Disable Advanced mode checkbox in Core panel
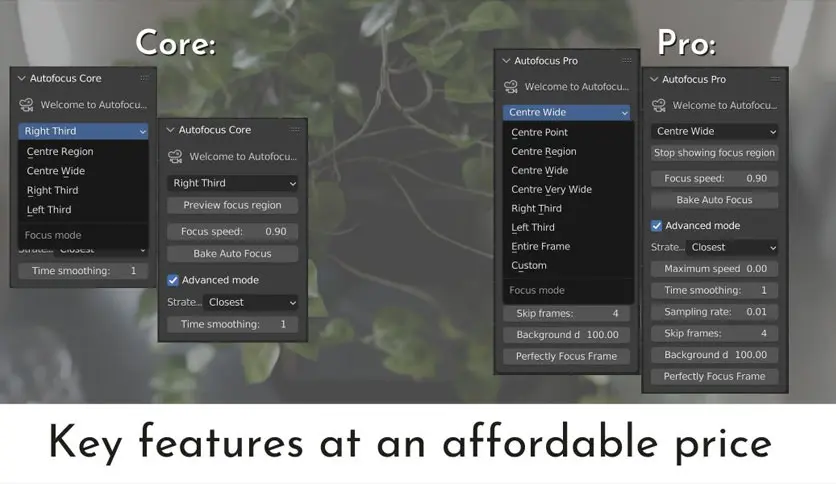 pyautogui.click(x=173, y=280)
